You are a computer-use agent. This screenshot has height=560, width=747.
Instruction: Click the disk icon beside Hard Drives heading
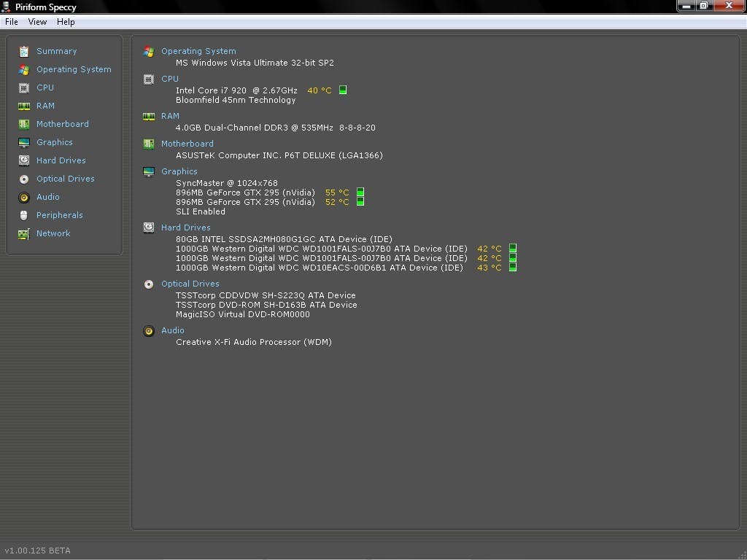tap(149, 227)
